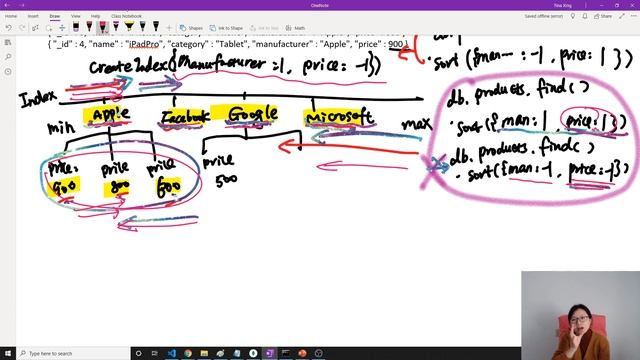Image resolution: width=640 pixels, height=360 pixels.
Task: Share this notebook
Action: point(603,16)
